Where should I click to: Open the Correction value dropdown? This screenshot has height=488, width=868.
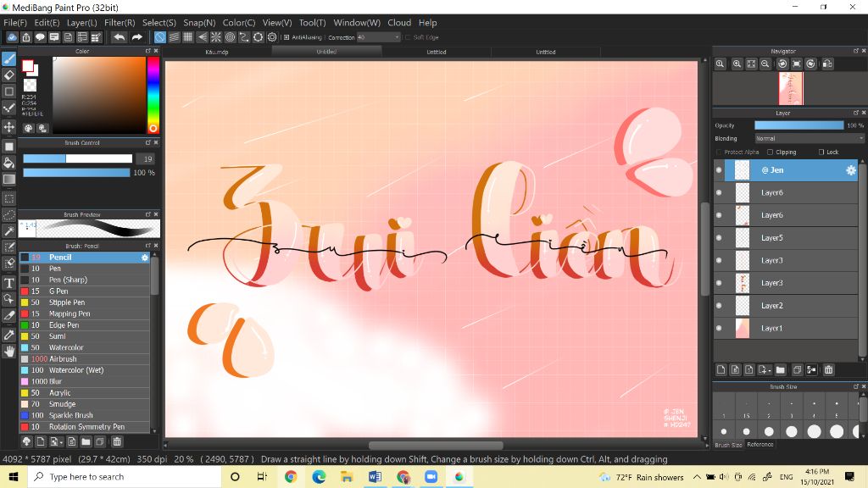click(x=378, y=37)
